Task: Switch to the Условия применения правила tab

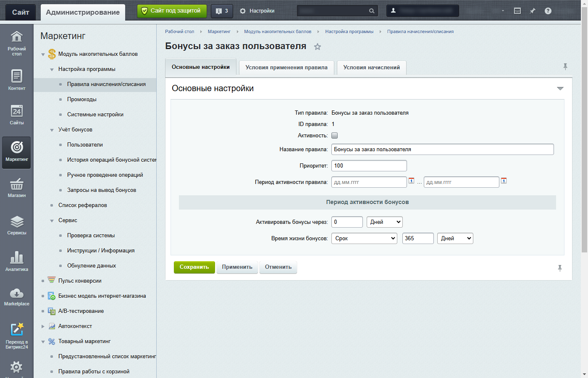Action: (x=286, y=68)
